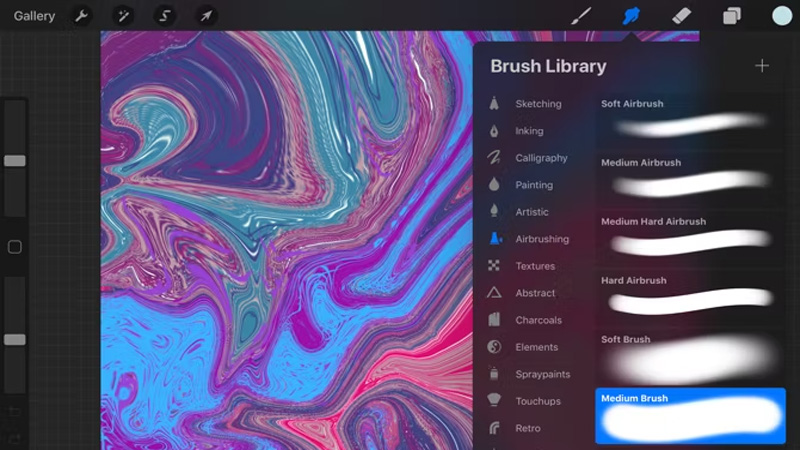Viewport: 800px width, 450px height.
Task: Click the Retro icon
Action: 494,428
